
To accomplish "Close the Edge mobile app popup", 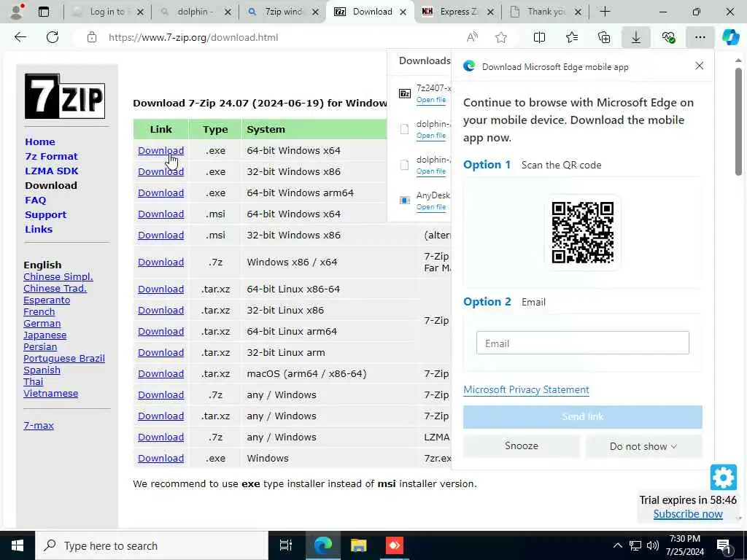I will tap(699, 66).
